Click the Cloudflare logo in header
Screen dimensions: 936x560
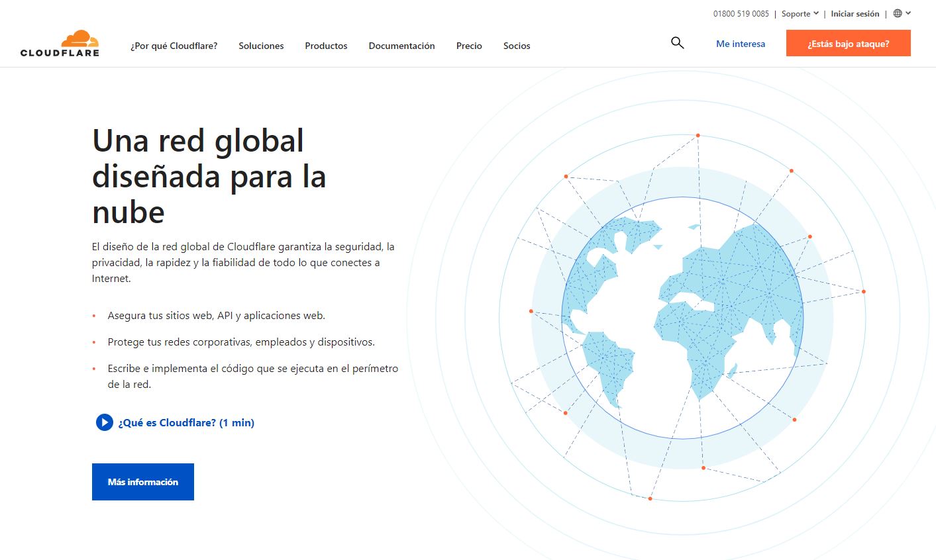click(60, 44)
